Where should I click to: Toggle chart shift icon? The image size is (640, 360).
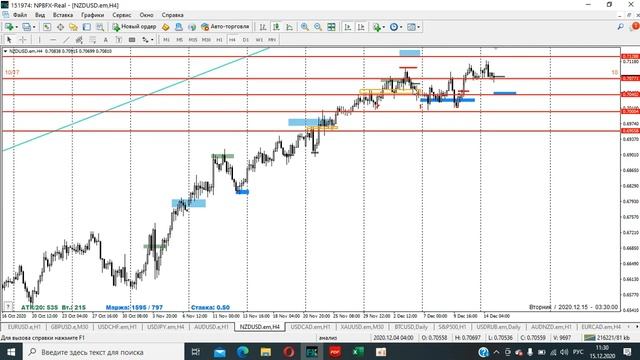pos(361,27)
